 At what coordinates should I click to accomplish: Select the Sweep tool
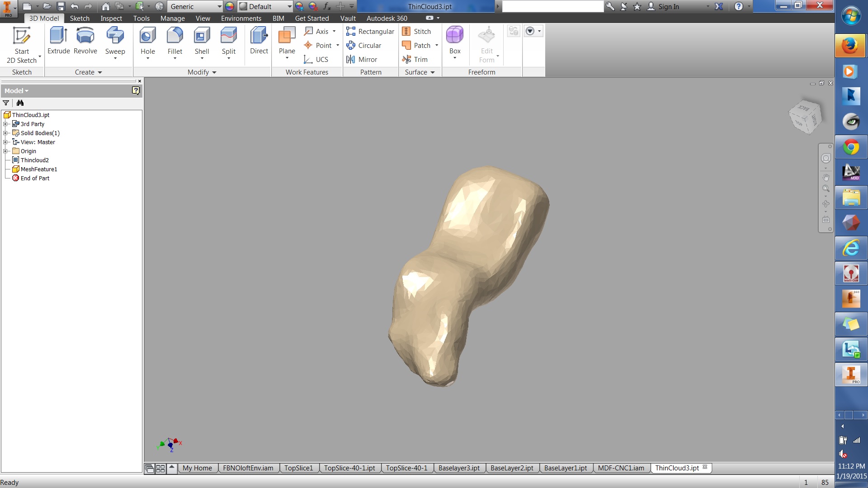tap(115, 43)
